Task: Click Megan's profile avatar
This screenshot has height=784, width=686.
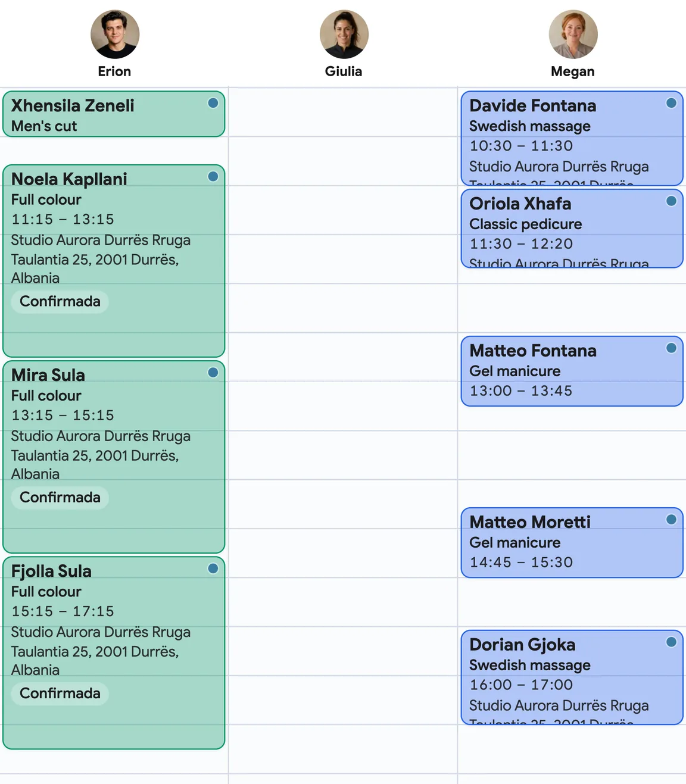Action: click(573, 34)
